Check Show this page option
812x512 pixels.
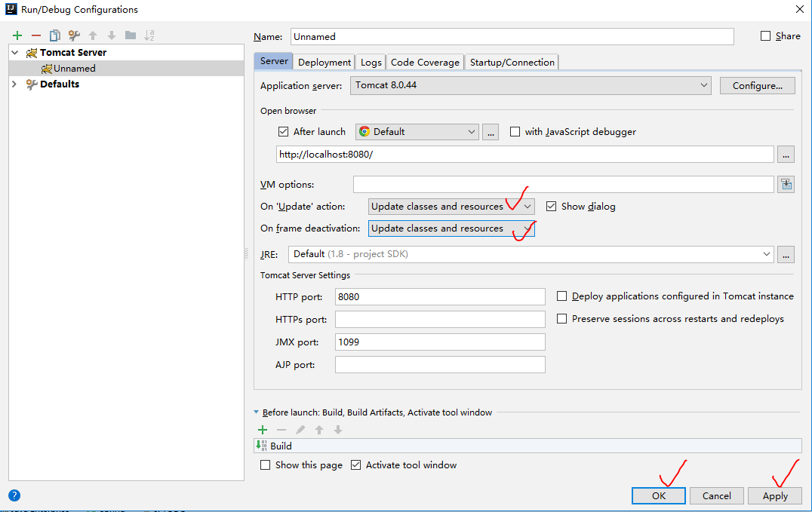pos(265,465)
